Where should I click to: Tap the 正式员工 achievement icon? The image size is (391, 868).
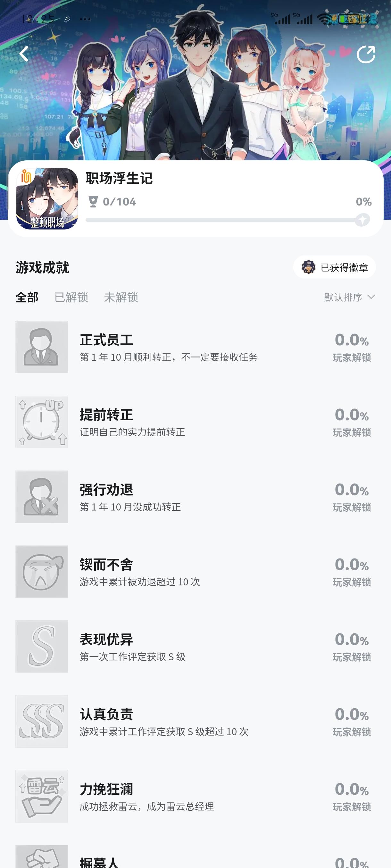41,347
